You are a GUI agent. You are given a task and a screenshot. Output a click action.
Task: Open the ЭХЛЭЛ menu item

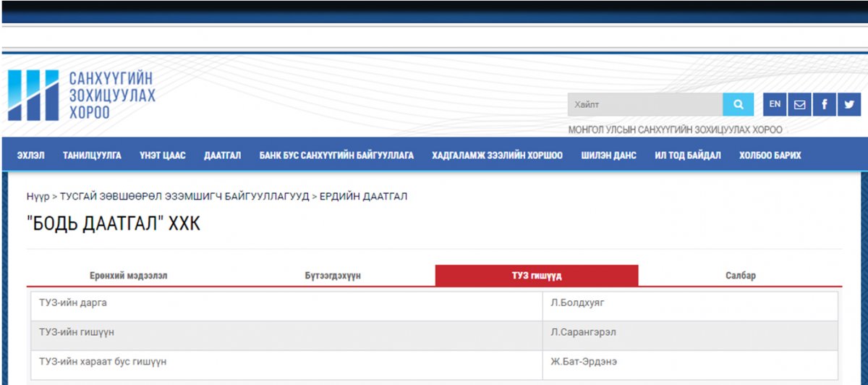(30, 156)
